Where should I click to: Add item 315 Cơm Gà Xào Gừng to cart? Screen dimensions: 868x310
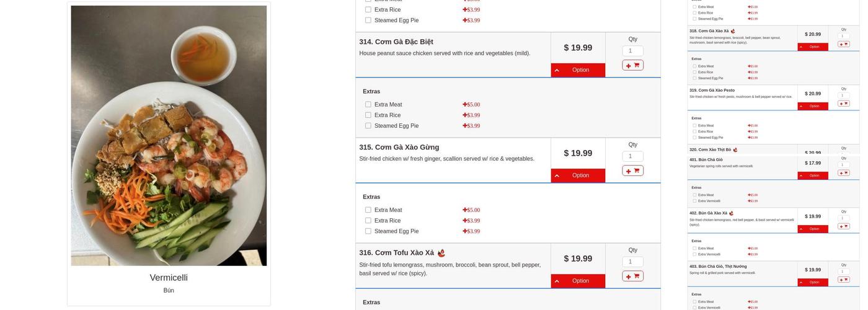[632, 170]
